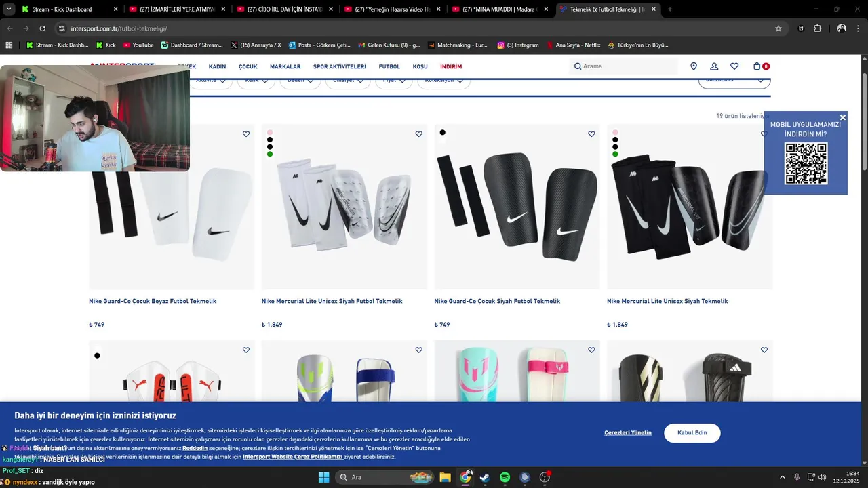Open the user account icon
868x488 pixels.
(x=714, y=66)
